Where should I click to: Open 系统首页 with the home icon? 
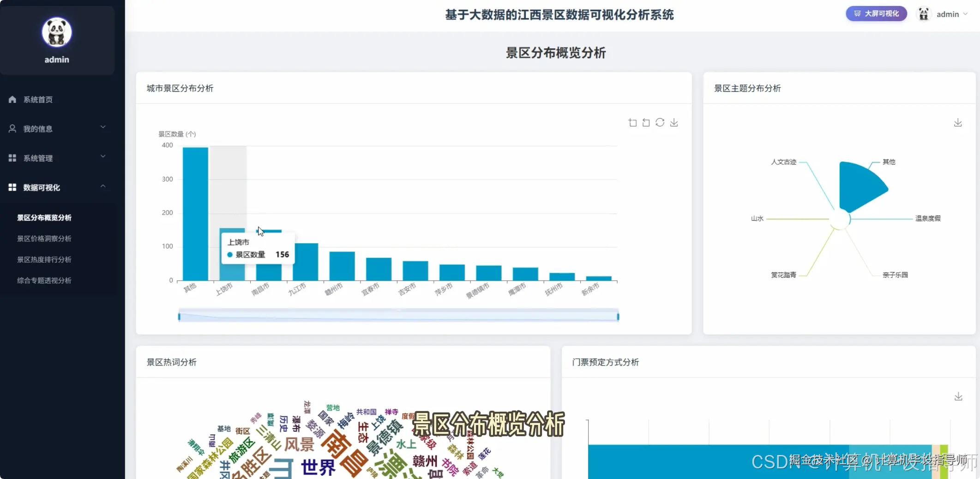(37, 99)
